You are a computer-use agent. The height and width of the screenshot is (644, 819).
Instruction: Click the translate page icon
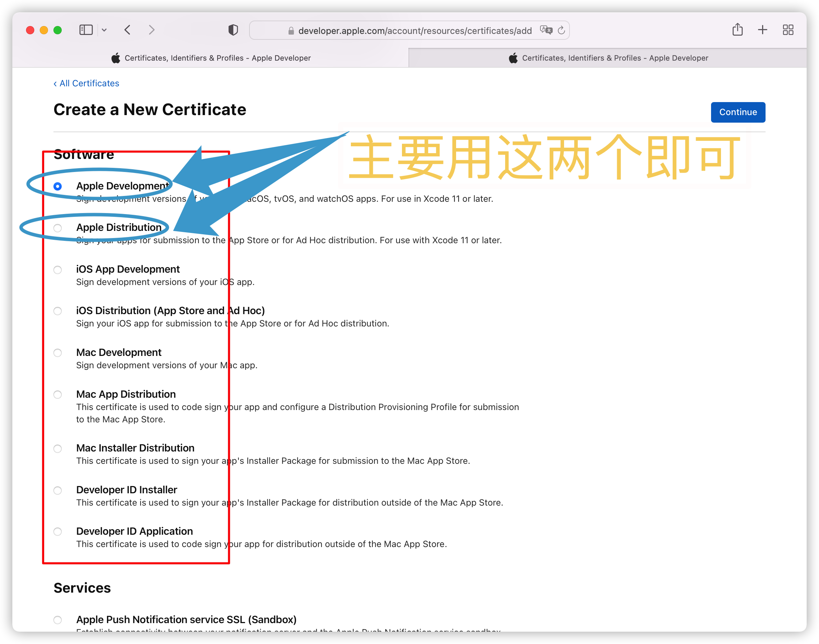coord(546,30)
